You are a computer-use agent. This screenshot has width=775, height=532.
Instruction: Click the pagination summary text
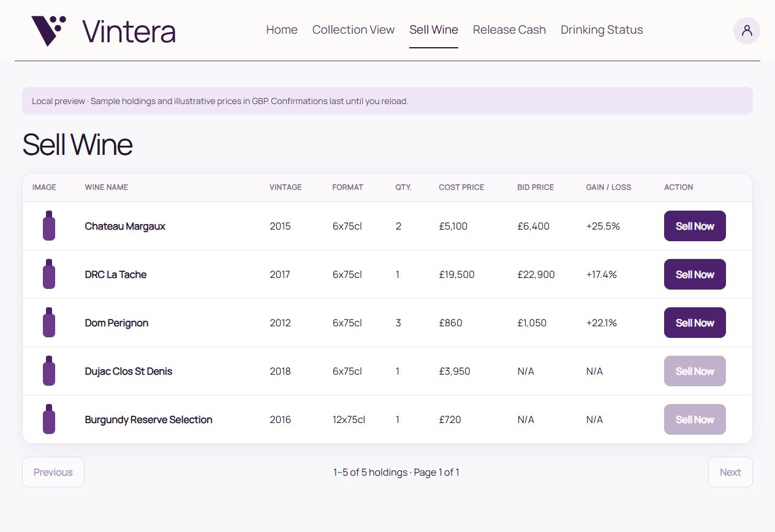point(396,472)
